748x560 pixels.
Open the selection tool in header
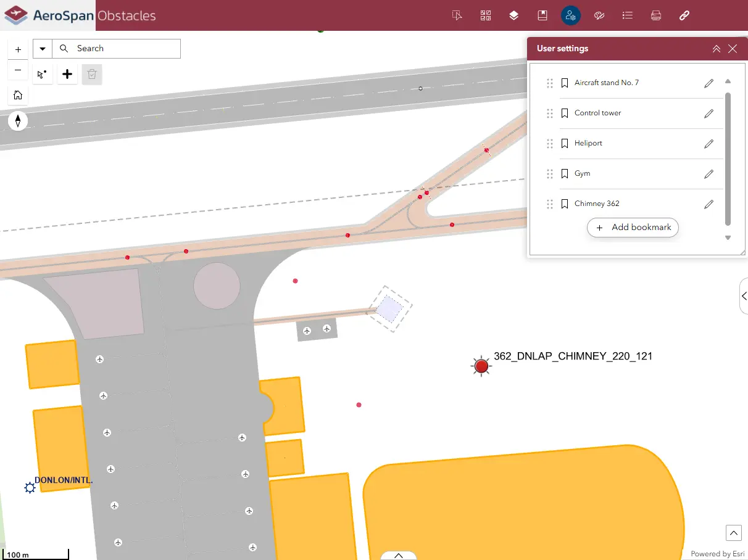(x=457, y=15)
